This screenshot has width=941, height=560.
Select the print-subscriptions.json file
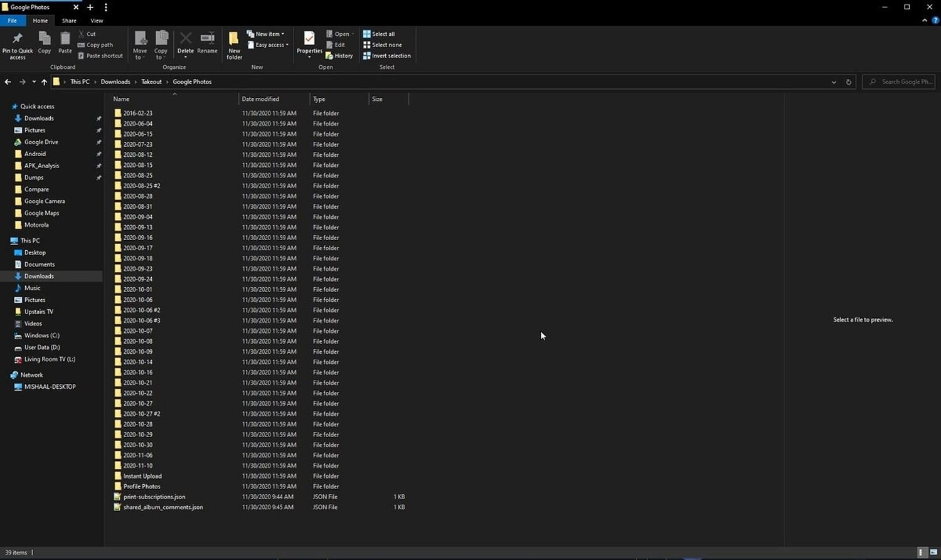tap(154, 497)
